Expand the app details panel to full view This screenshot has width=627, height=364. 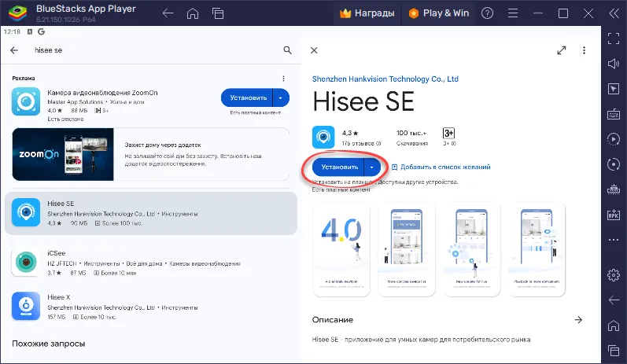[x=562, y=50]
